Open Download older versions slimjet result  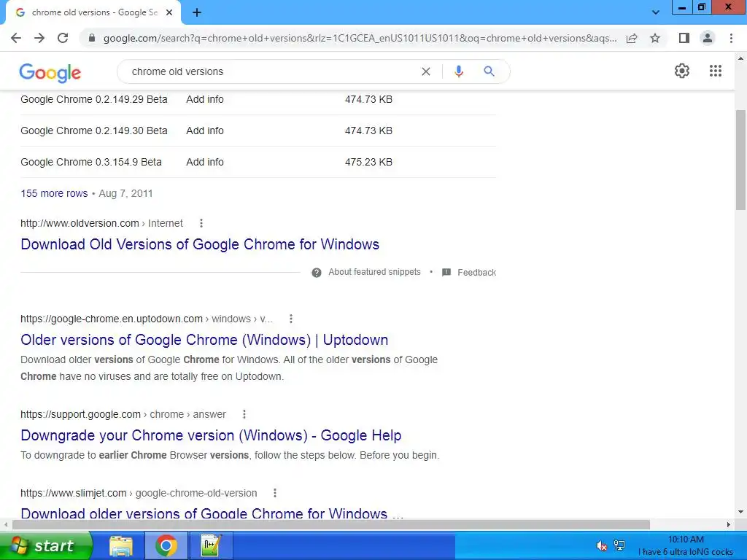[x=212, y=513]
